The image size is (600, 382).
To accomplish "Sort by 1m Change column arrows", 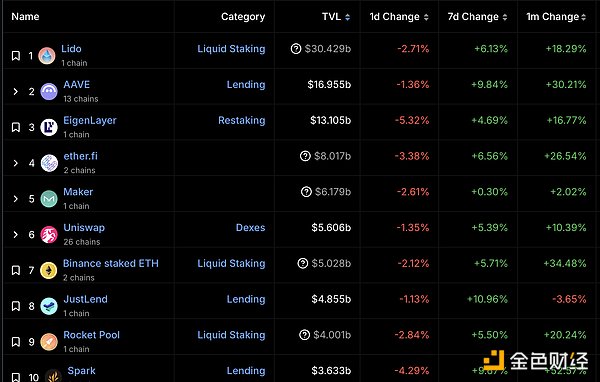I will pyautogui.click(x=584, y=17).
